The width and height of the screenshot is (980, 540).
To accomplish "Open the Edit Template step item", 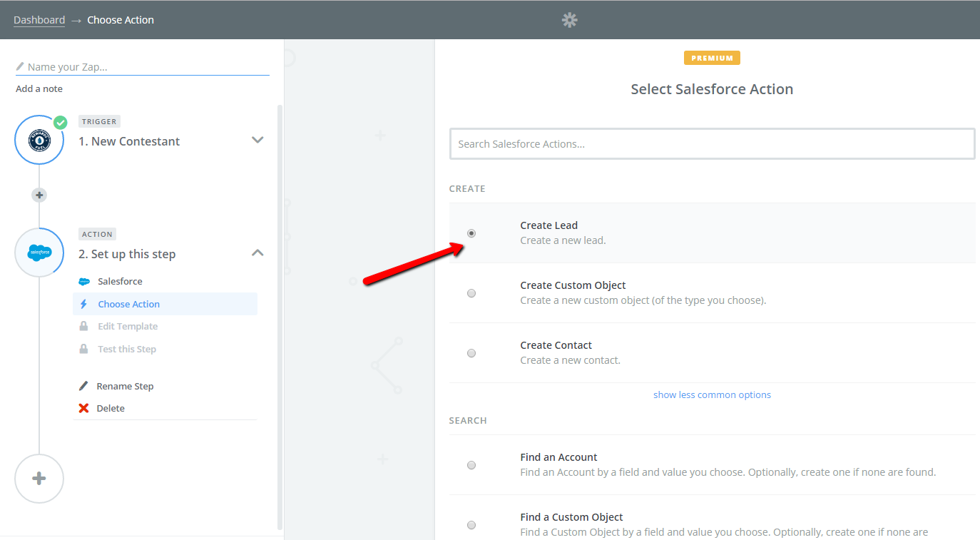I will coord(165,326).
